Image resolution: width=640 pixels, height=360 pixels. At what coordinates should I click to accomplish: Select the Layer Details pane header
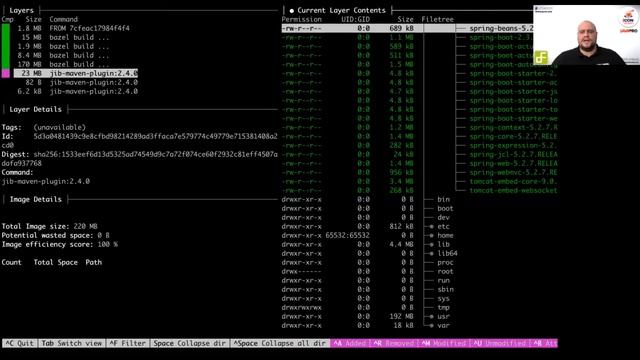tap(36, 109)
